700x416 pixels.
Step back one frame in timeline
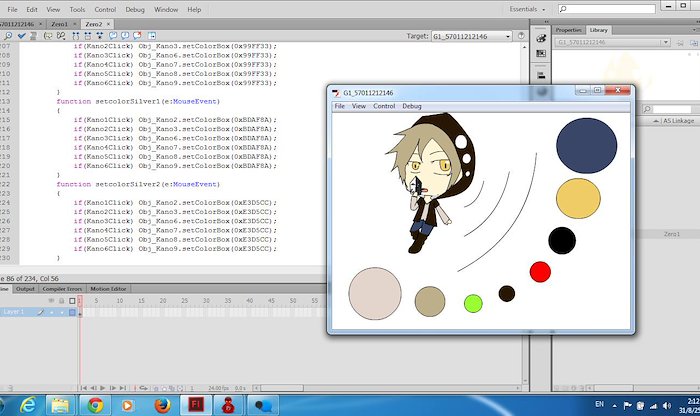[x=93, y=388]
